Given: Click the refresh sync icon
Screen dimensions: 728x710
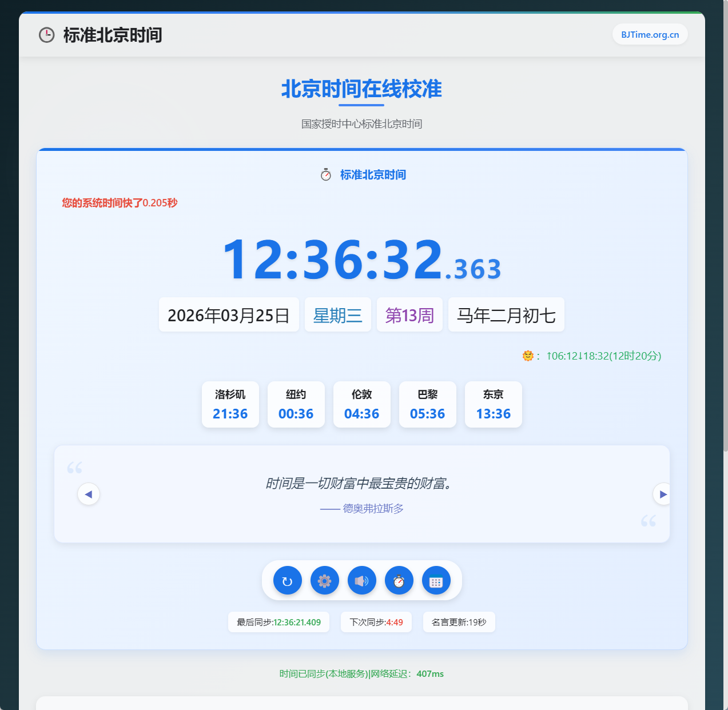Looking at the screenshot, I should [287, 580].
